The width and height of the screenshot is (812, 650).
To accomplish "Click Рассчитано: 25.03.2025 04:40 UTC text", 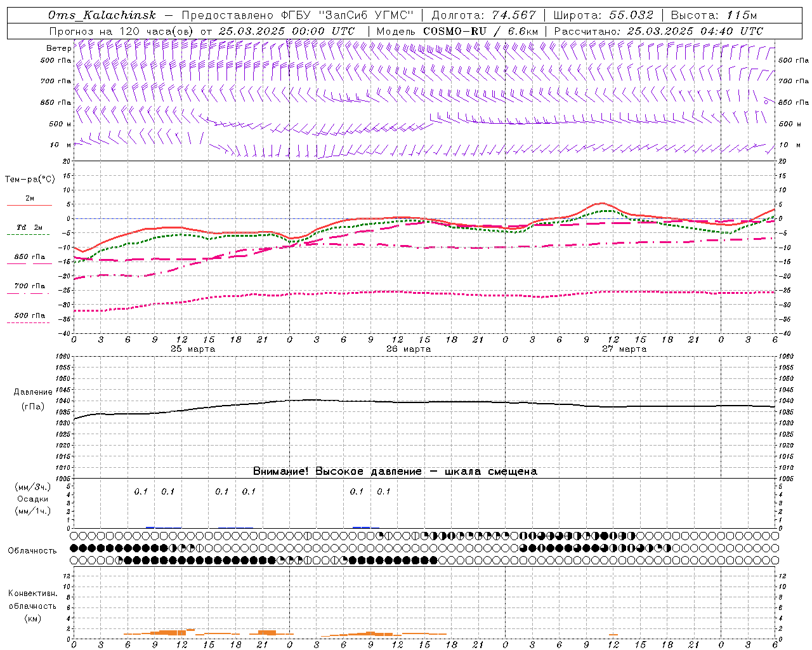I will pos(658,31).
